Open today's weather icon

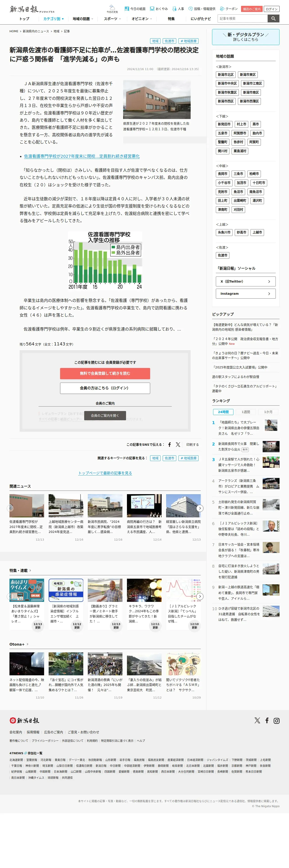[x=112, y=9]
